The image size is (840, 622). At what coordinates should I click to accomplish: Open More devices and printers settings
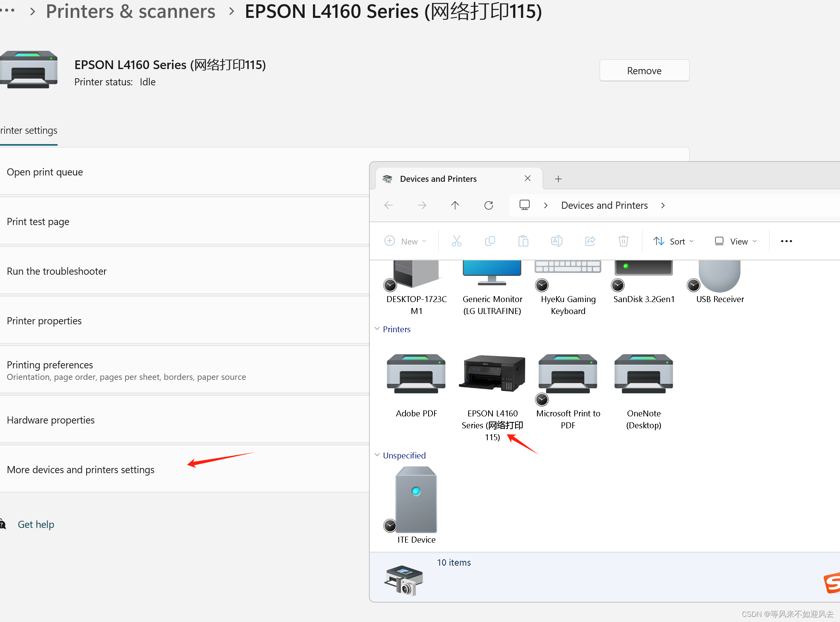81,470
